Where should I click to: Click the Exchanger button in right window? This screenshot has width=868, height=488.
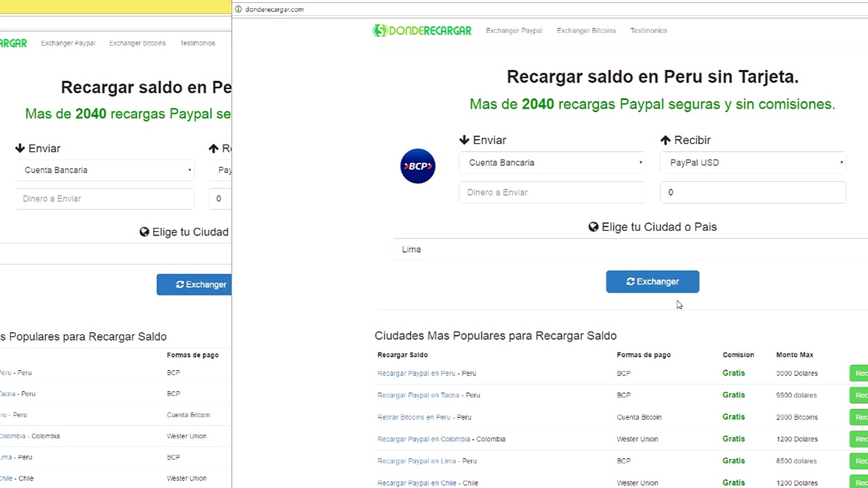pos(652,282)
